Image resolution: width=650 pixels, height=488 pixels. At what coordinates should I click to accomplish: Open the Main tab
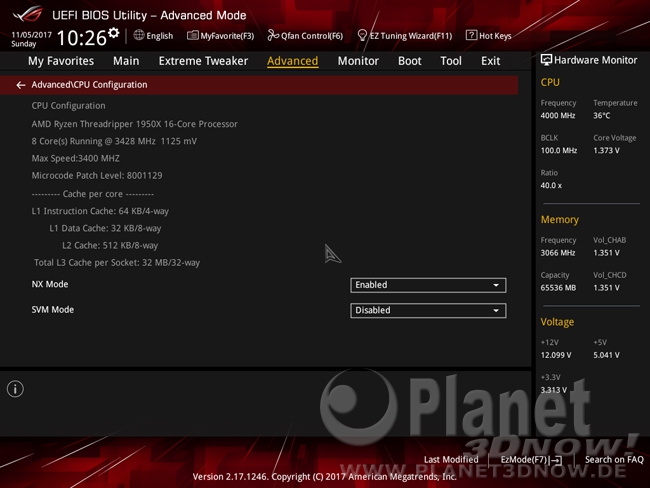[126, 61]
